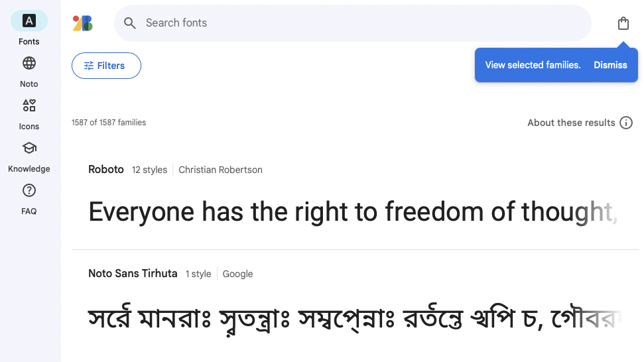
Task: Select the Knowledge label in sidebar
Action: pyautogui.click(x=29, y=168)
